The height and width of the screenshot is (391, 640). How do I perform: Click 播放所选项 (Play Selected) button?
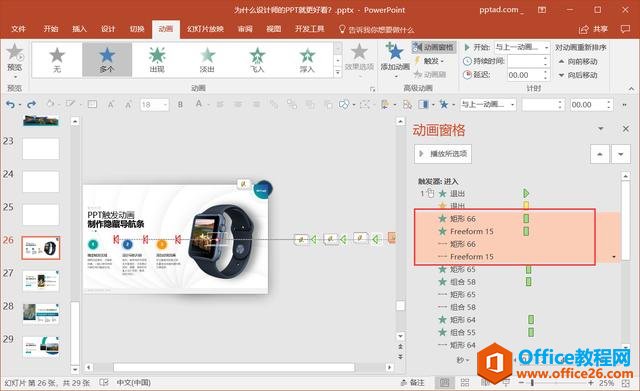(x=443, y=154)
